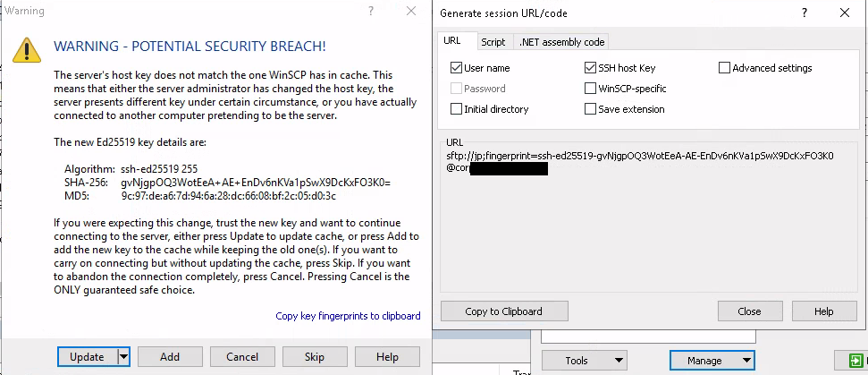Open the .NET assembly code tab
The image size is (868, 375).
click(562, 42)
